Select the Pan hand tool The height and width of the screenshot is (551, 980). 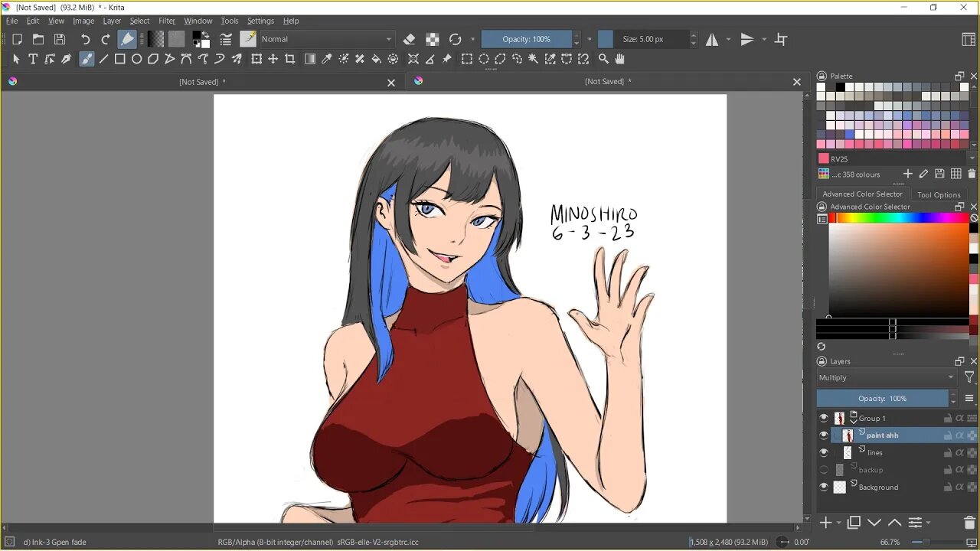(620, 59)
